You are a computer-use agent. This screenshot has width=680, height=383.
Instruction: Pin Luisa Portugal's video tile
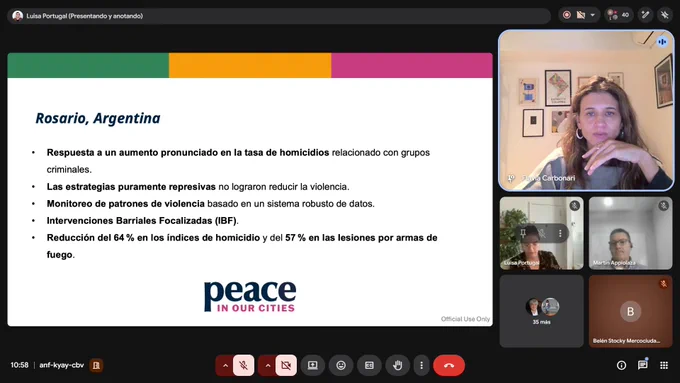point(523,234)
